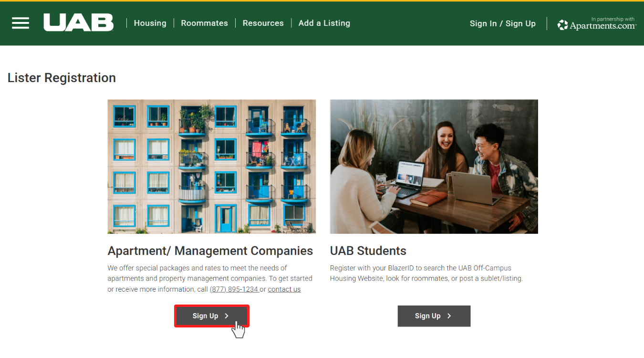The width and height of the screenshot is (644, 358).
Task: Click the arrow inside the UAB Students Sign Up button
Action: [448, 316]
